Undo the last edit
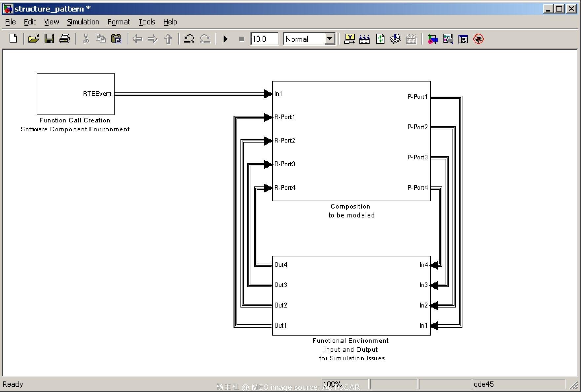The height and width of the screenshot is (392, 581). tap(188, 39)
